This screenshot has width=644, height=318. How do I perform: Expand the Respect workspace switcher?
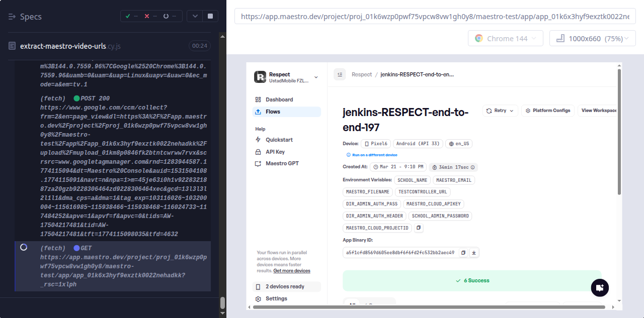tap(316, 77)
